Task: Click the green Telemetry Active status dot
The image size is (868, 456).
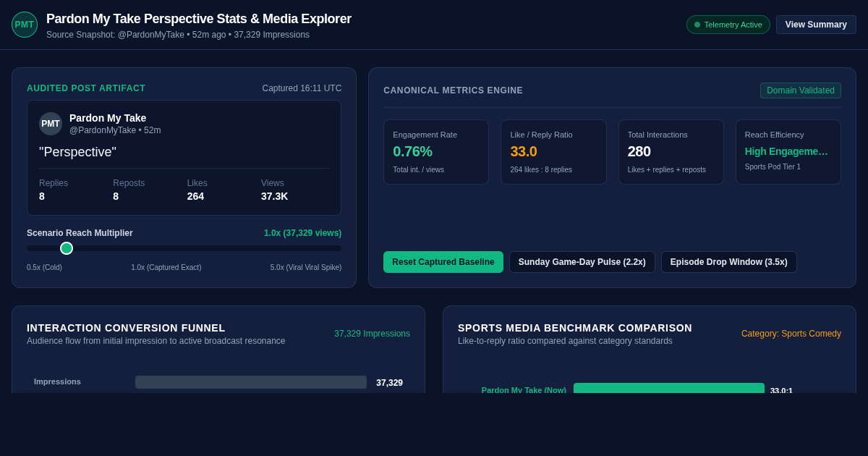Action: [697, 25]
